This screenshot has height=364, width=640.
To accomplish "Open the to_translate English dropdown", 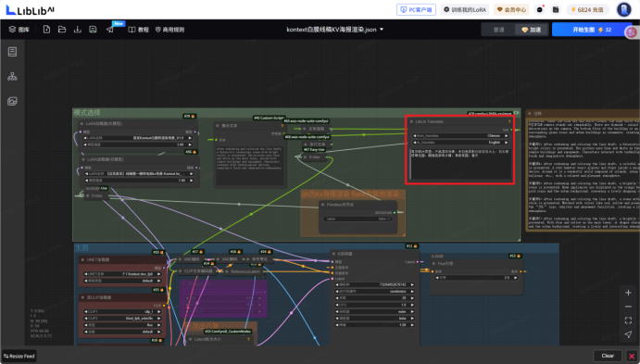I will tap(460, 143).
